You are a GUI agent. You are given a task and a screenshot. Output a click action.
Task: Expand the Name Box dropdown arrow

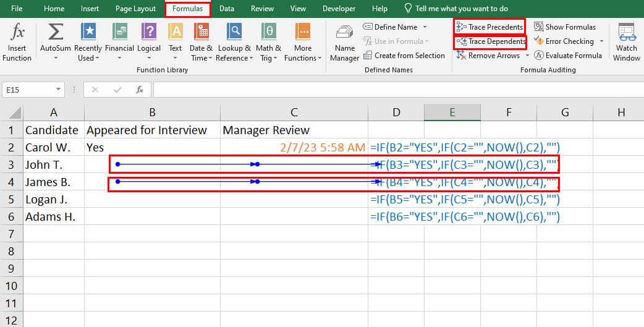click(x=58, y=90)
